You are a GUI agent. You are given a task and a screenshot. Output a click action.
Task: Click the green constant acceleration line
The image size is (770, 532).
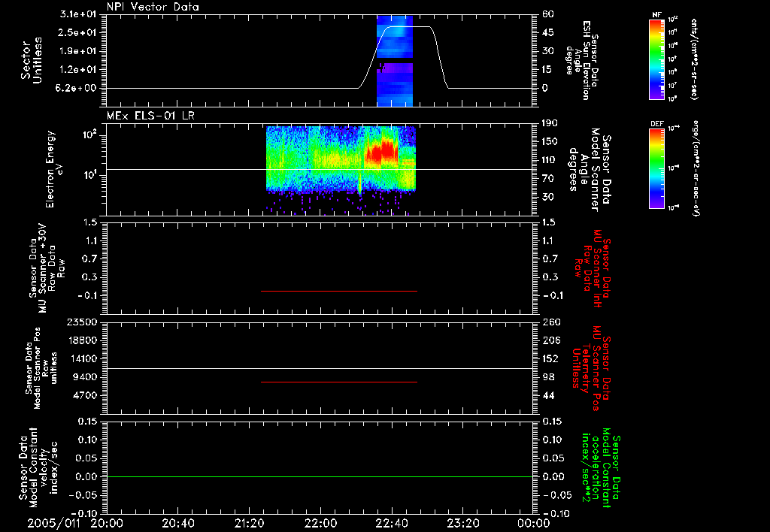pyautogui.click(x=320, y=476)
